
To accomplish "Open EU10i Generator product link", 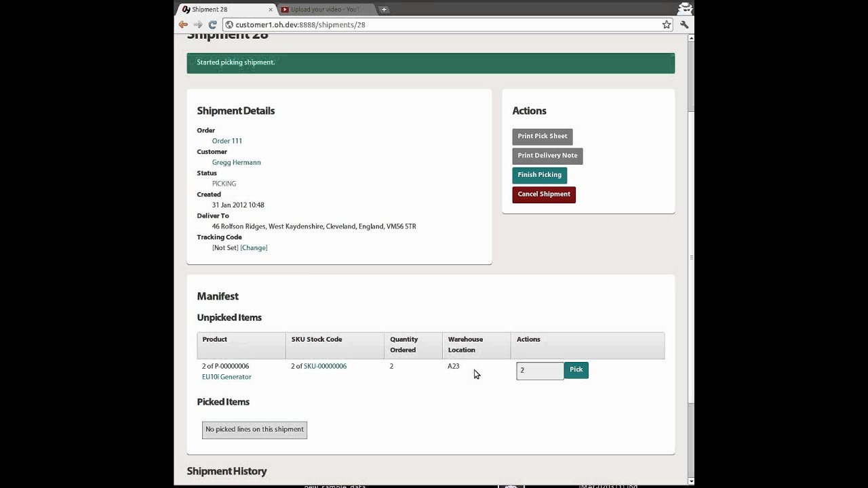I will coord(226,377).
